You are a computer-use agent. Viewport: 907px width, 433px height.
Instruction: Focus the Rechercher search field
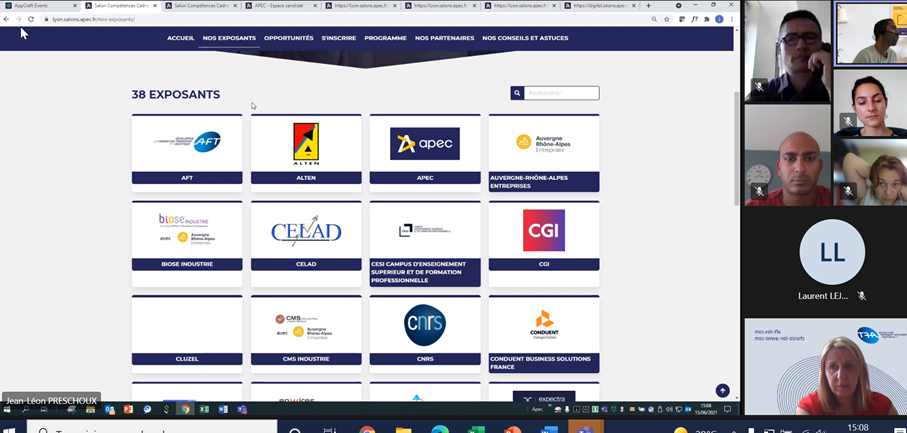click(562, 93)
